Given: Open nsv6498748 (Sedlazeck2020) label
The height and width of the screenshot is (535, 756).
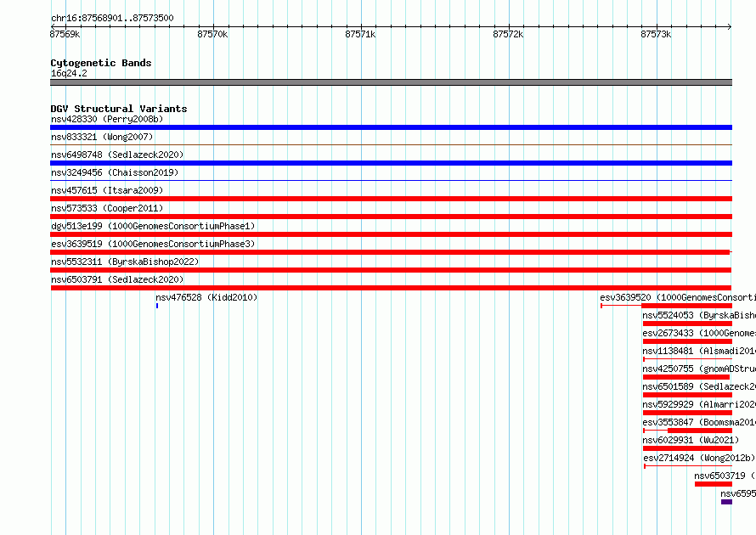Looking at the screenshot, I should [x=117, y=155].
